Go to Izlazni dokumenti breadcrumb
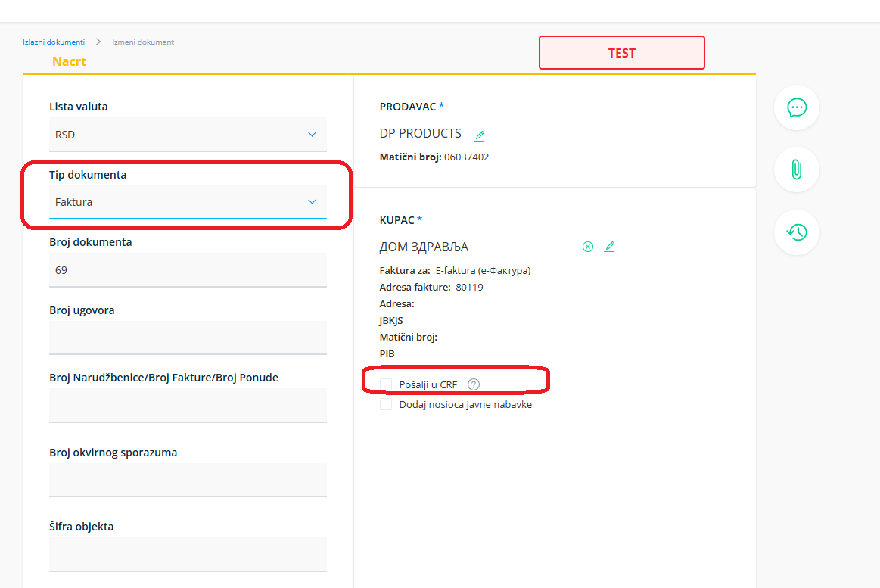 click(54, 42)
